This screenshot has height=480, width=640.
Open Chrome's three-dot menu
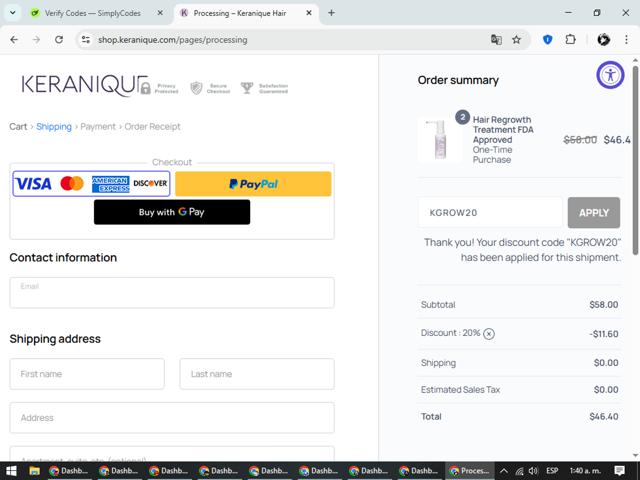(x=626, y=40)
